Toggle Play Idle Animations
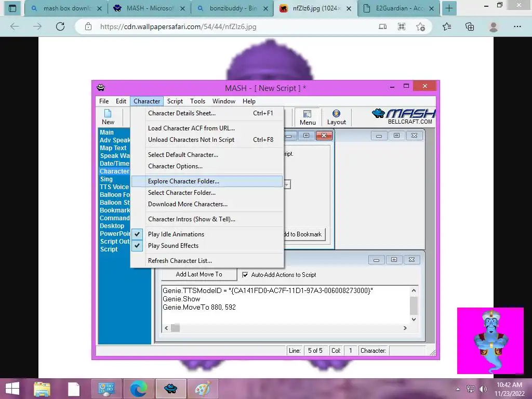The width and height of the screenshot is (532, 399). click(x=207, y=234)
